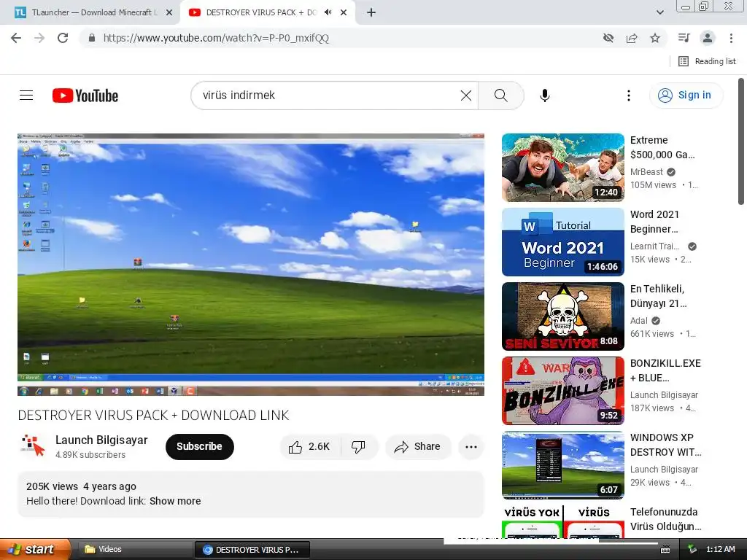The width and height of the screenshot is (747, 560).
Task: Click the magnifier search button
Action: point(500,96)
